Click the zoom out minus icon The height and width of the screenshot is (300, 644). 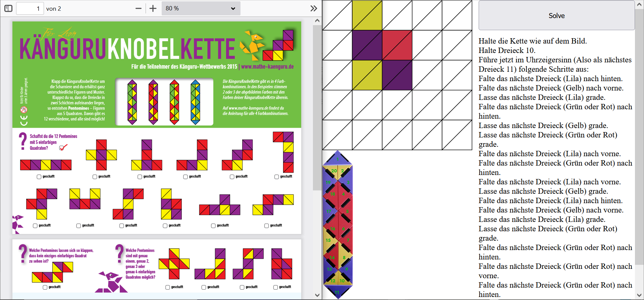[x=138, y=8]
